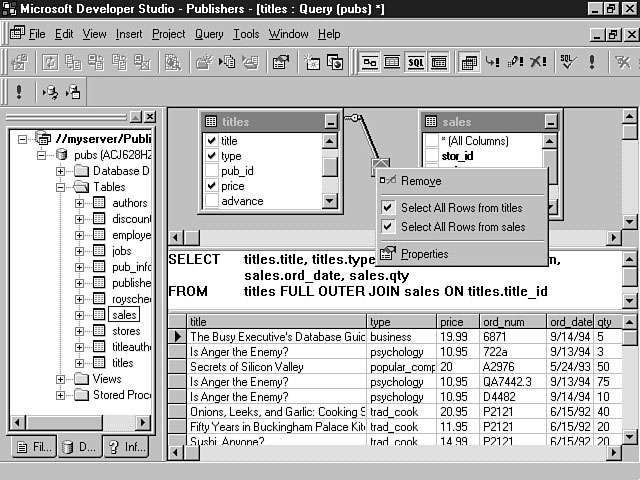Viewport: 640px width, 480px height.
Task: Uncheck the title column checkbox
Action: (x=211, y=141)
